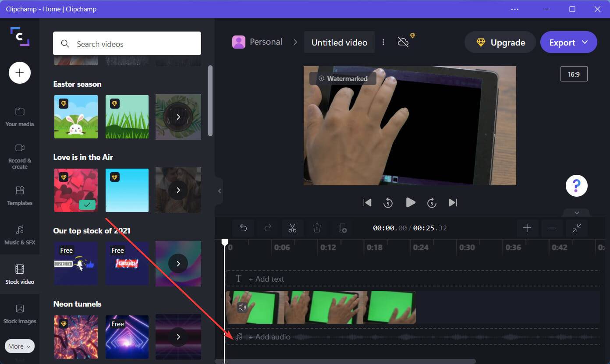Click the Upgrade button

point(500,42)
